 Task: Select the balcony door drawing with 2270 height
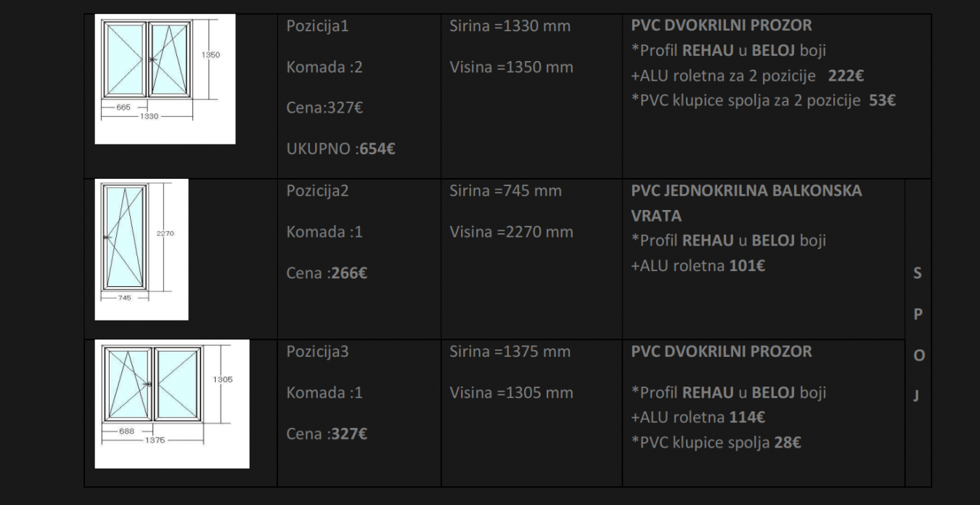[x=142, y=249]
